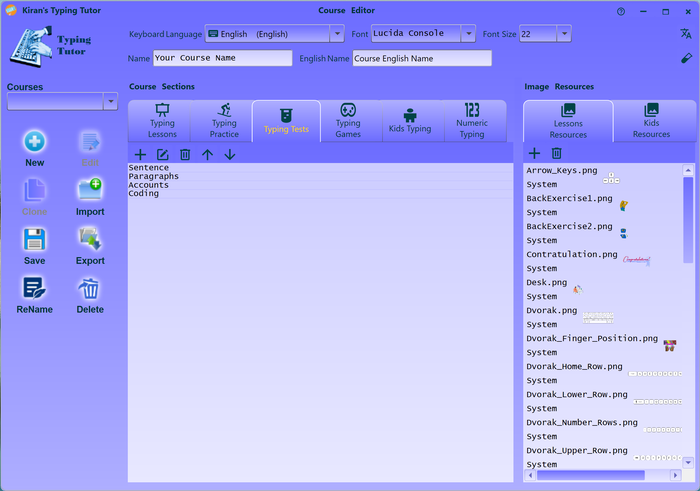The height and width of the screenshot is (491, 700).
Task: Open Courses dropdown list
Action: click(110, 101)
